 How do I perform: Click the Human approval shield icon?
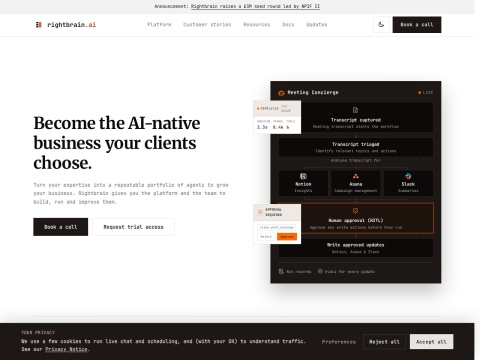[355, 211]
